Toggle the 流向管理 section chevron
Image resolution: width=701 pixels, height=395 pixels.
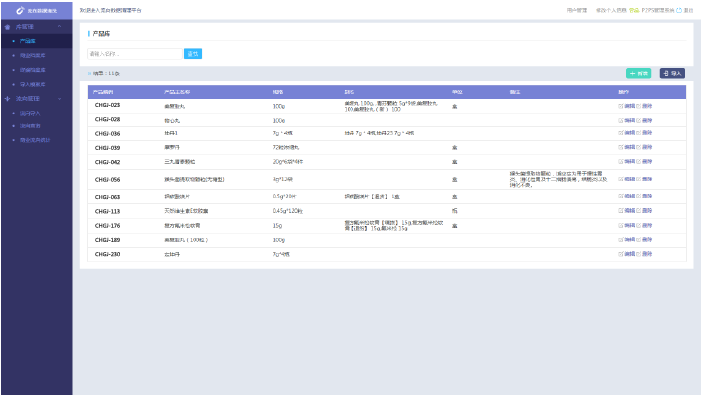pyautogui.click(x=59, y=99)
